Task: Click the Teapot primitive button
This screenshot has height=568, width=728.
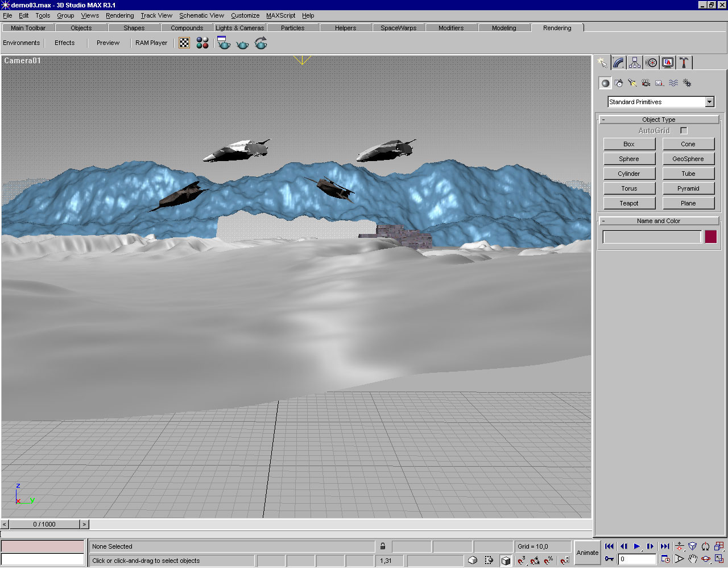Action: 628,203
